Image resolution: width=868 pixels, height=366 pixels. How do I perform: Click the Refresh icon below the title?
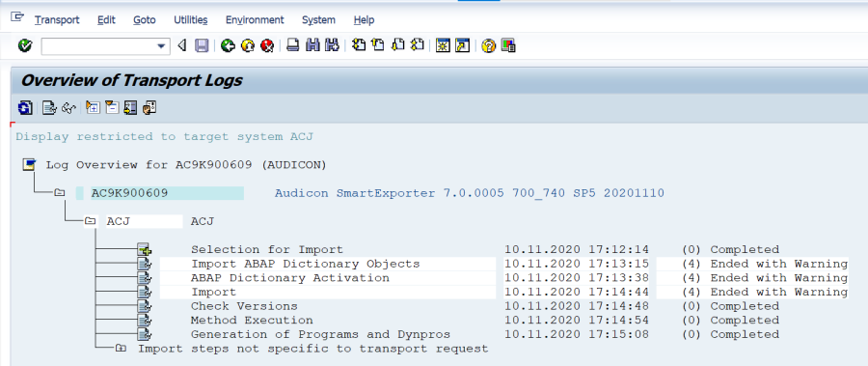(25, 107)
